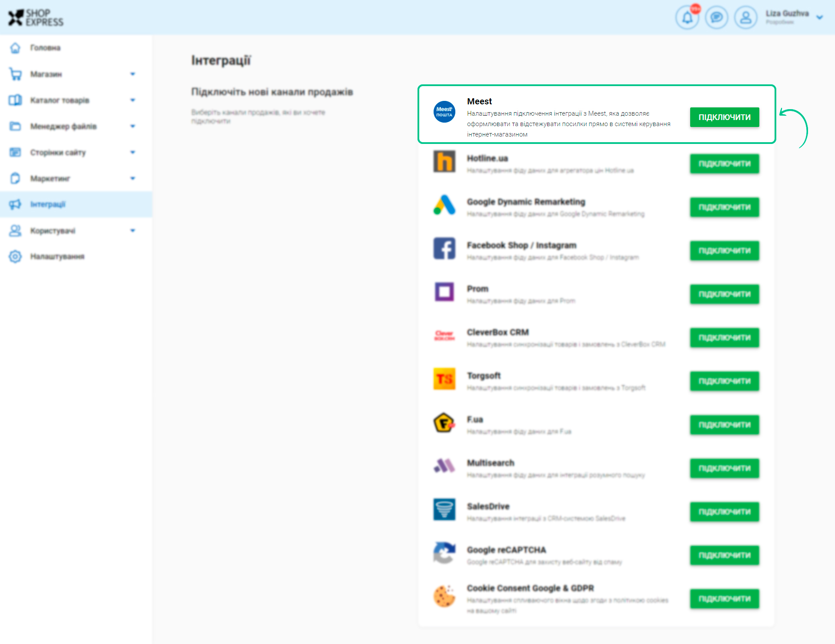Click the Multisearch logo icon
The height and width of the screenshot is (644, 835).
(x=444, y=466)
